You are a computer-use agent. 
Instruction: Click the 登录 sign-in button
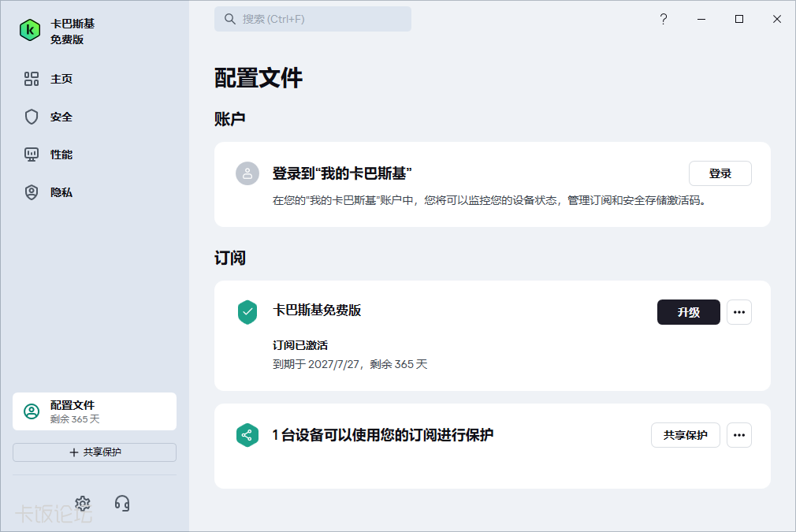tap(720, 173)
